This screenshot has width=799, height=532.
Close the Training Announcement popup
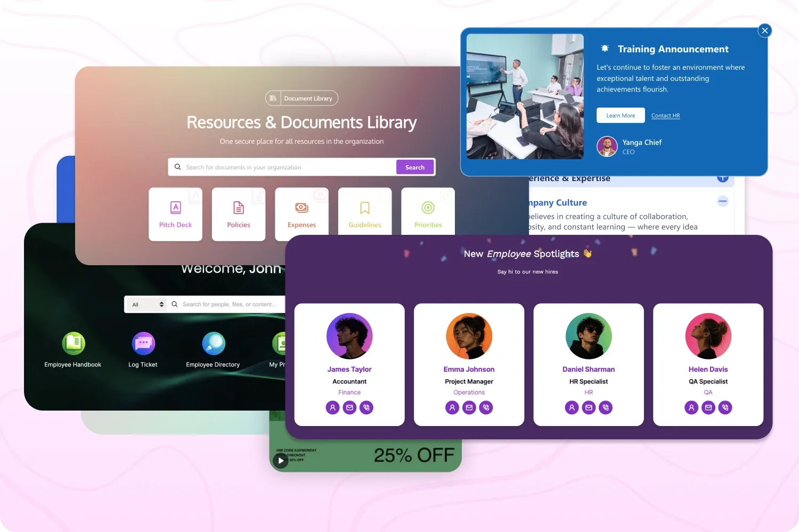765,30
